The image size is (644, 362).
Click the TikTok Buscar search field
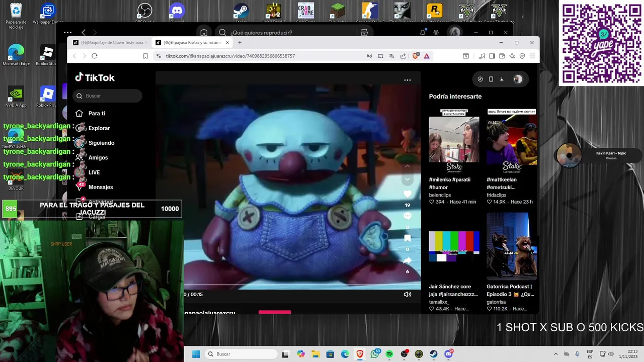(x=107, y=96)
